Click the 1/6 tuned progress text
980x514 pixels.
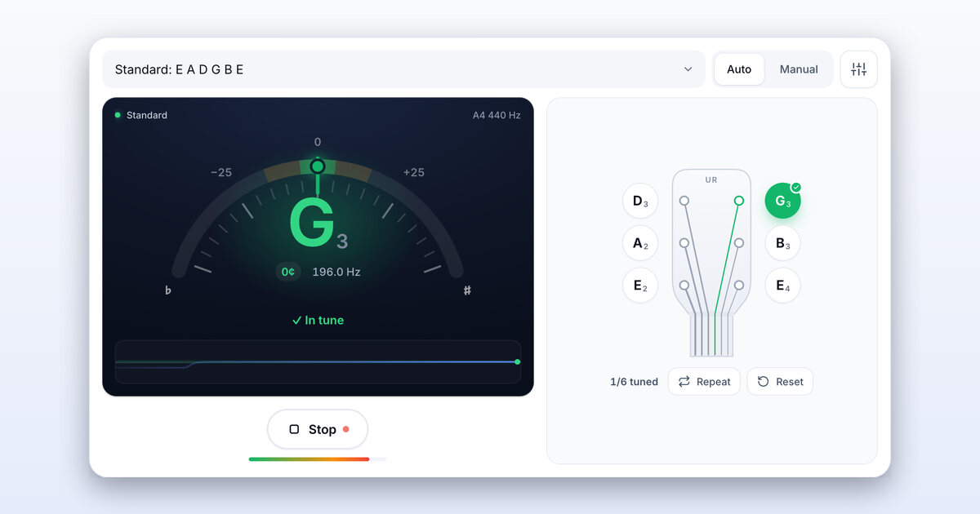pyautogui.click(x=634, y=382)
